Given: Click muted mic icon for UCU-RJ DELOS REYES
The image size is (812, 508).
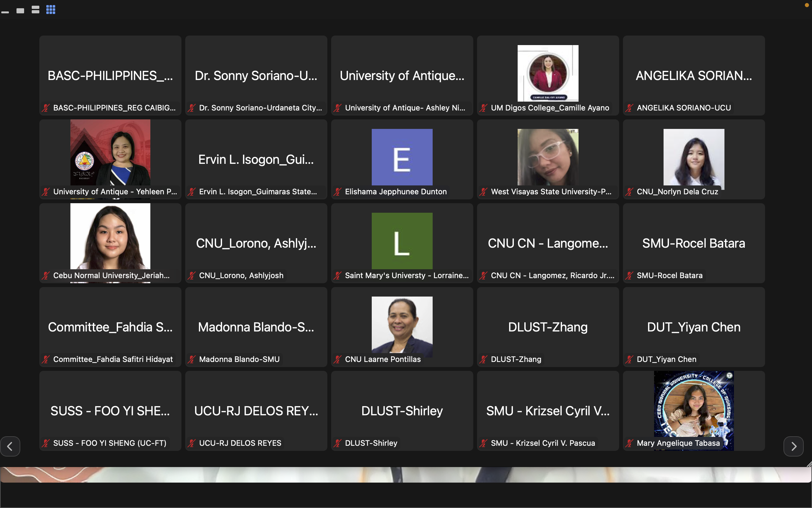Looking at the screenshot, I should [x=192, y=443].
